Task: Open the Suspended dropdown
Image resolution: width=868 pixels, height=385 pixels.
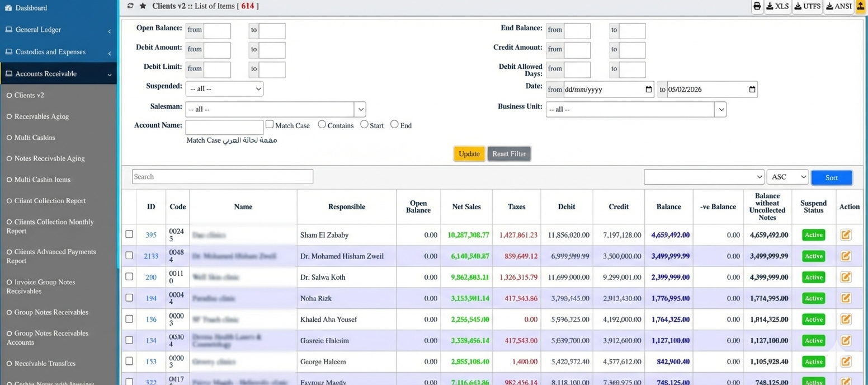Action: click(224, 89)
